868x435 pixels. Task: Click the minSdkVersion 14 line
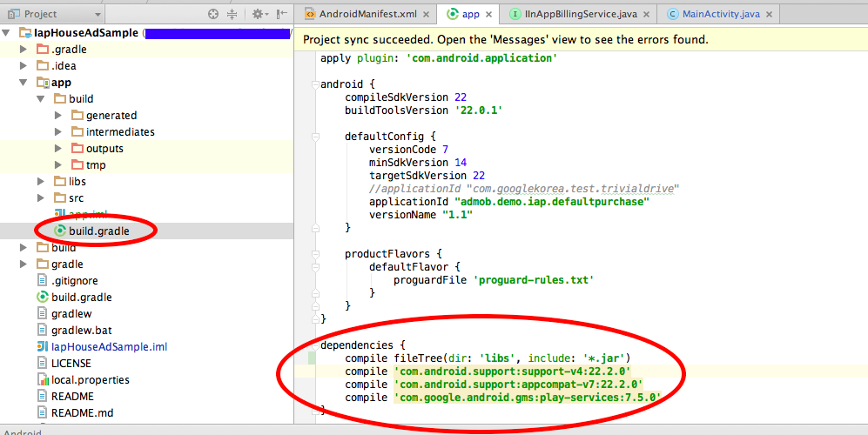click(418, 162)
